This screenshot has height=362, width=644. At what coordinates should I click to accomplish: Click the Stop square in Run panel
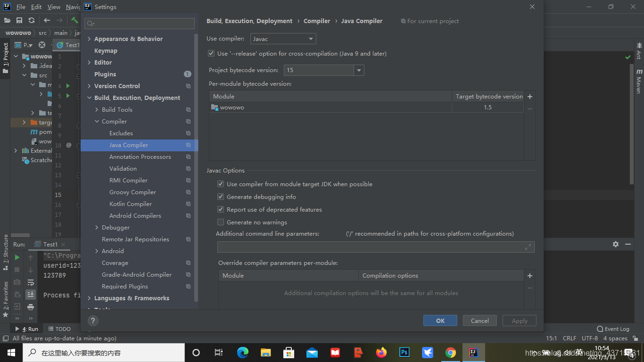pos(17,270)
